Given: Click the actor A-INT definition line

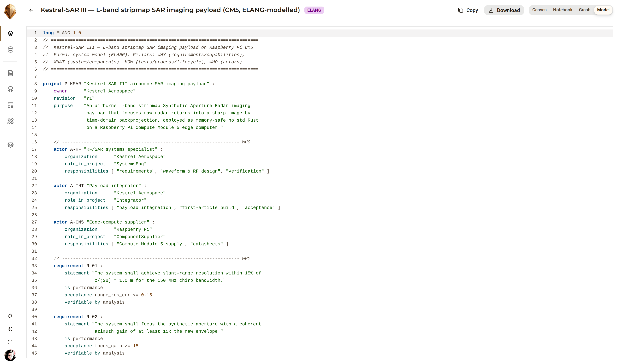Looking at the screenshot, I should coord(100,186).
